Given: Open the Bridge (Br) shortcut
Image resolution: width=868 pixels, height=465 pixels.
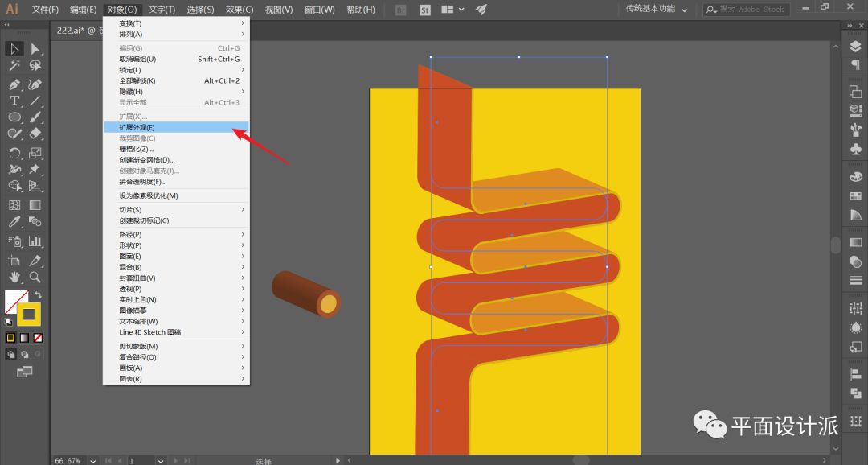Looking at the screenshot, I should coord(401,10).
